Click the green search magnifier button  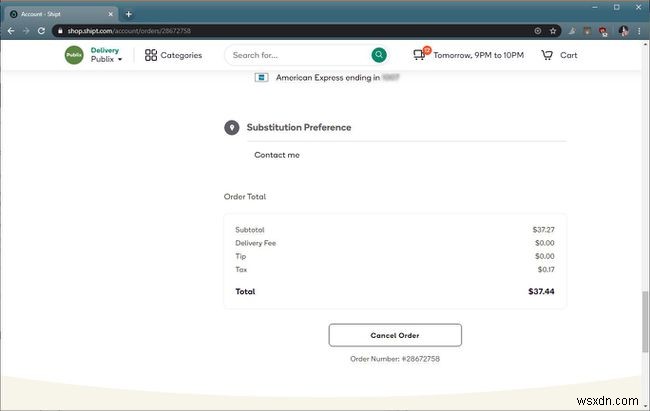click(x=379, y=55)
